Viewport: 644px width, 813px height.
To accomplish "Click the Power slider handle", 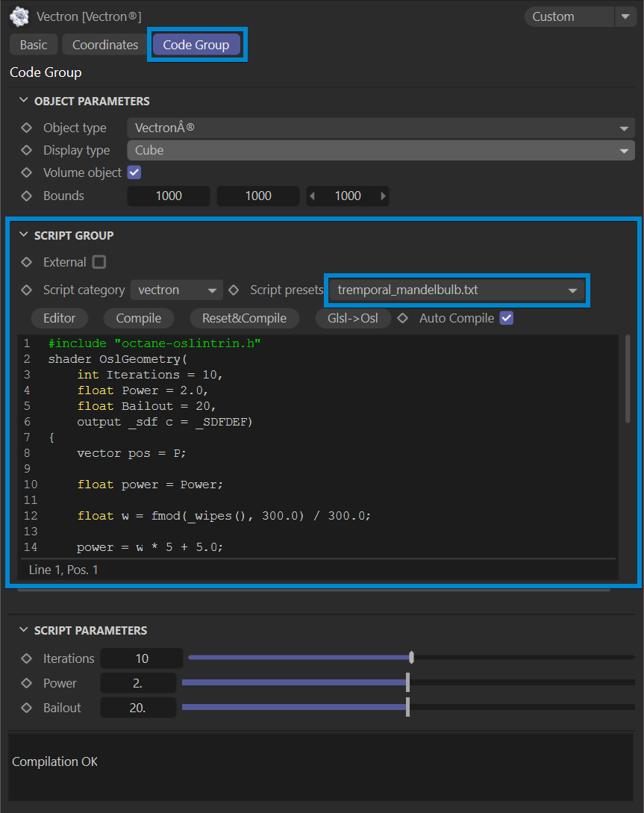I will (x=407, y=683).
